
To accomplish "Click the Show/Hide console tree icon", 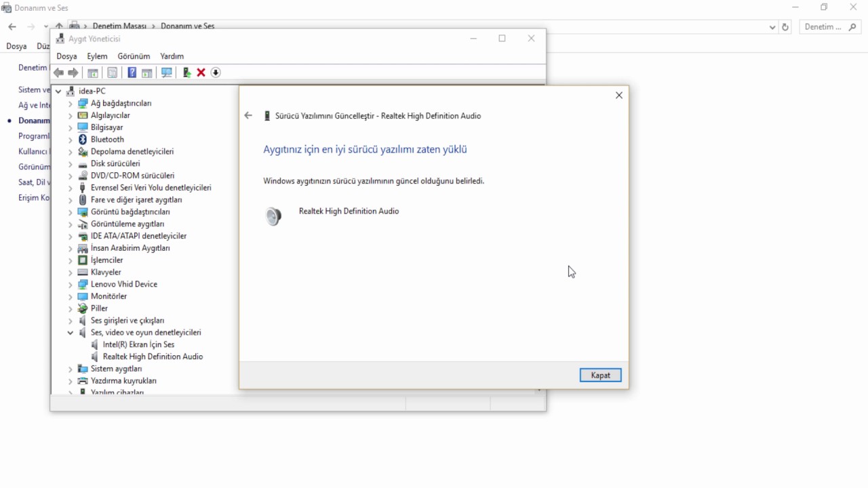I will pos(93,73).
